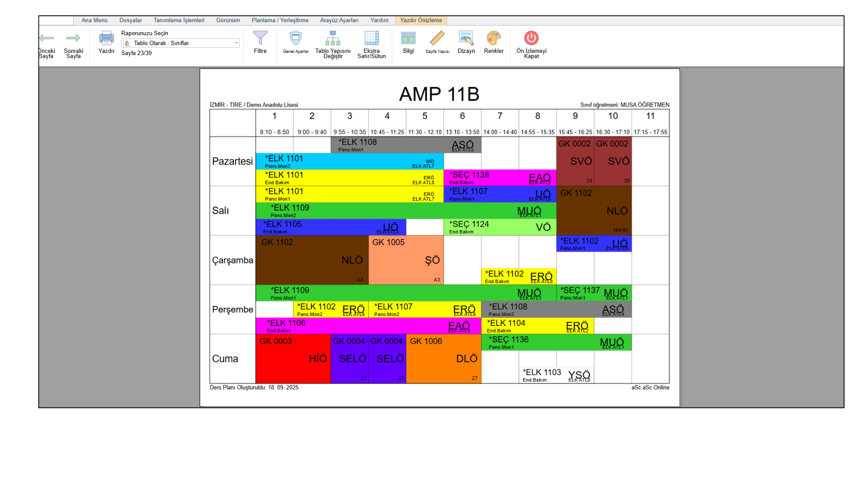Image resolution: width=868 pixels, height=488 pixels.
Task: Expand the Raporunuzu Seçin dropdown arrow
Action: click(x=236, y=43)
